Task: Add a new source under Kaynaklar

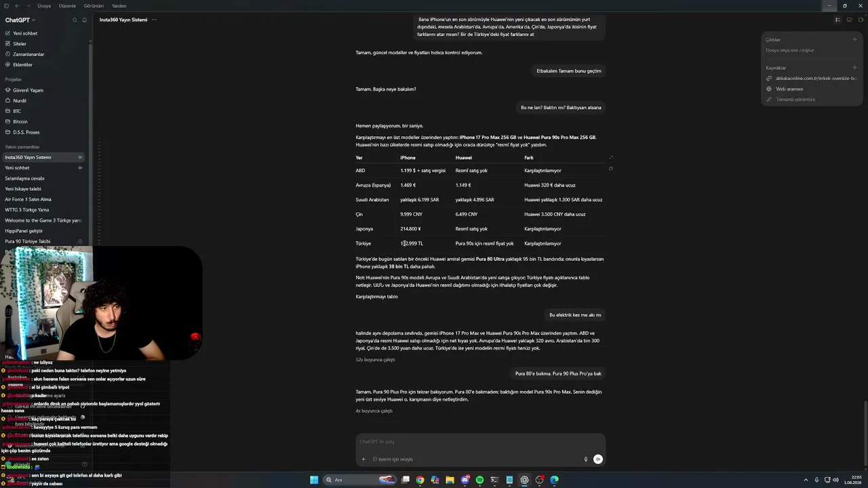Action: [x=854, y=68]
